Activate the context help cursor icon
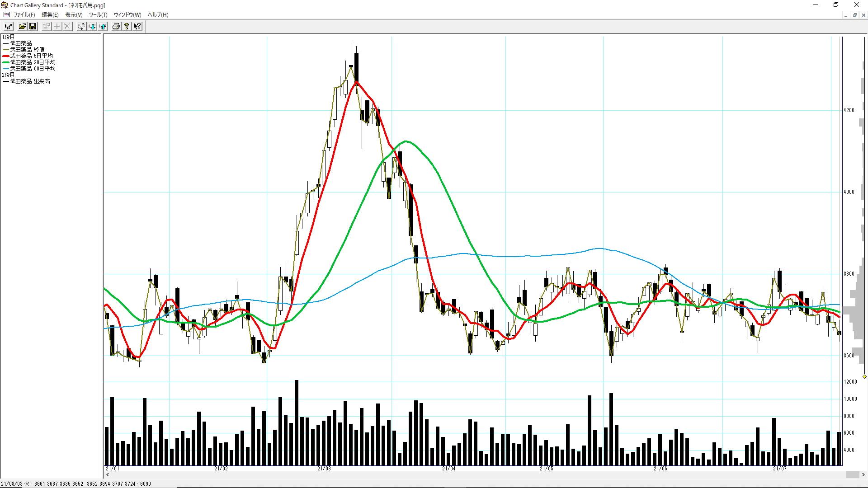Viewport: 868px width, 488px height. [137, 26]
